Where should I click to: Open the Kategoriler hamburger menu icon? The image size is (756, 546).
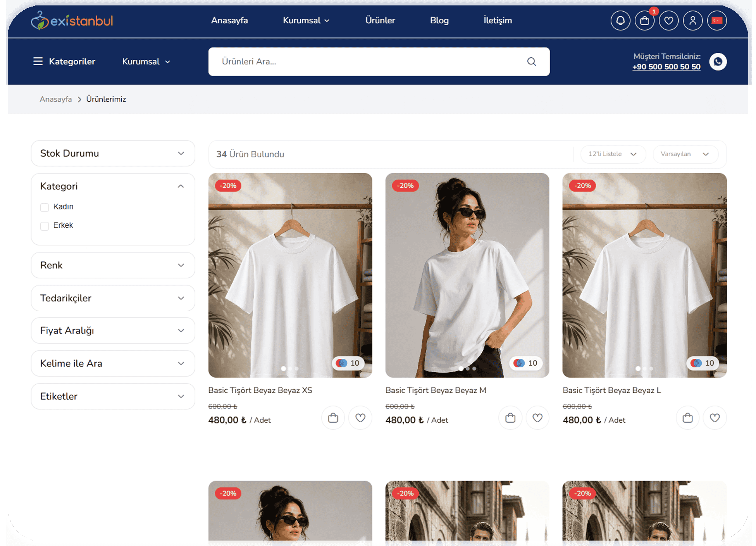tap(38, 61)
